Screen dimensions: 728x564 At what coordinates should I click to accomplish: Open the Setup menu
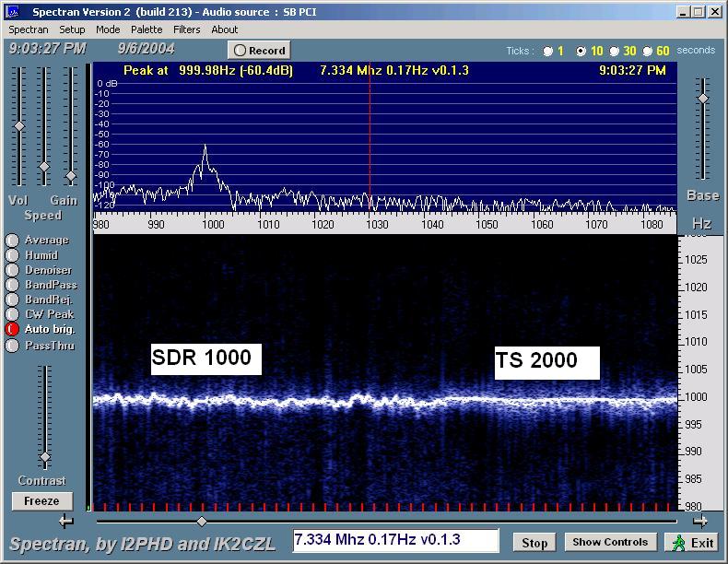coord(72,29)
